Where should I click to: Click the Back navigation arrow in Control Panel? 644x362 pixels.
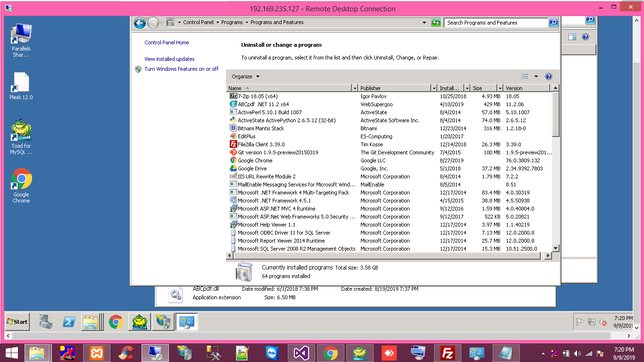[140, 23]
